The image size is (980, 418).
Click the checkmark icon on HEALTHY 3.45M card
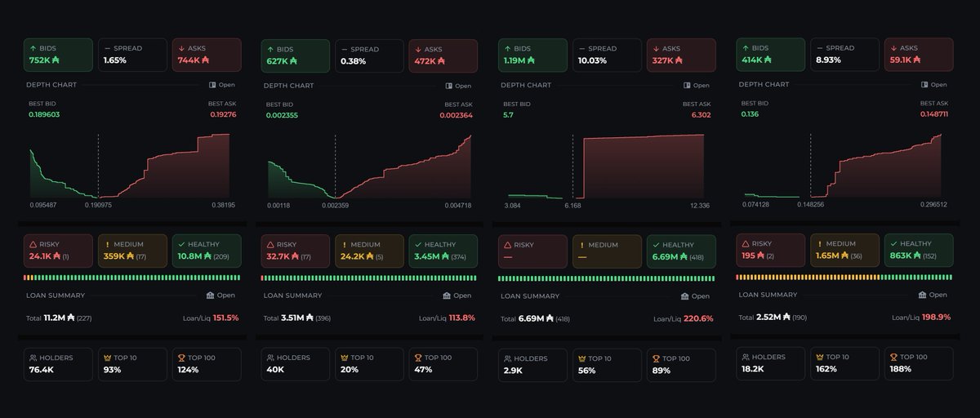(419, 244)
